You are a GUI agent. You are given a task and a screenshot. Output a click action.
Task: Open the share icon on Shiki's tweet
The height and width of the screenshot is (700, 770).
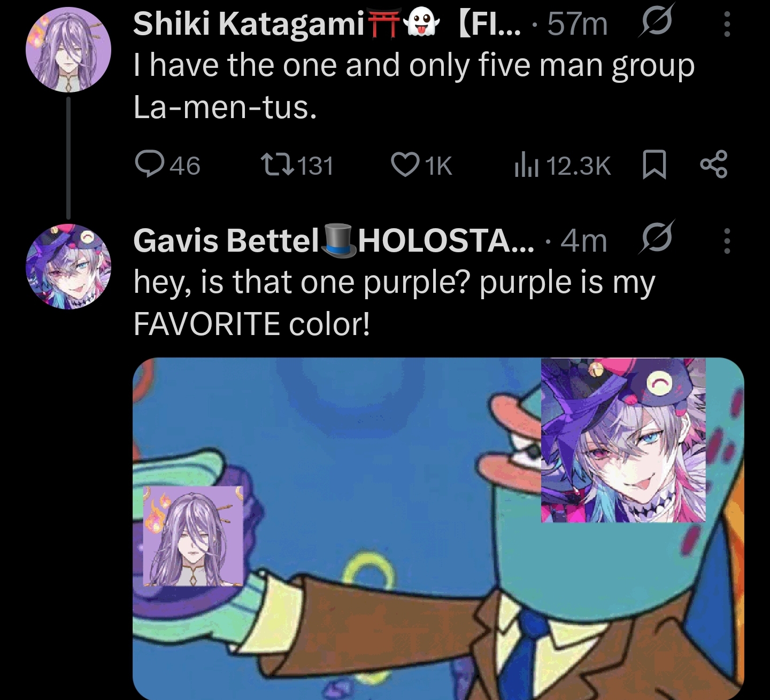714,165
